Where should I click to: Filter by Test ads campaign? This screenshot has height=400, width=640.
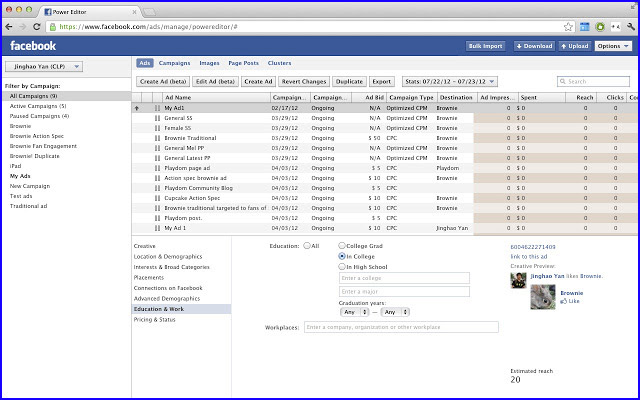click(x=21, y=196)
